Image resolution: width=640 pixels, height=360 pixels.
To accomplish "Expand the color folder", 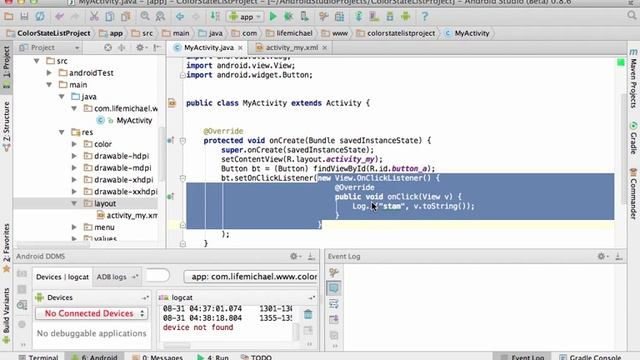I will (x=74, y=144).
